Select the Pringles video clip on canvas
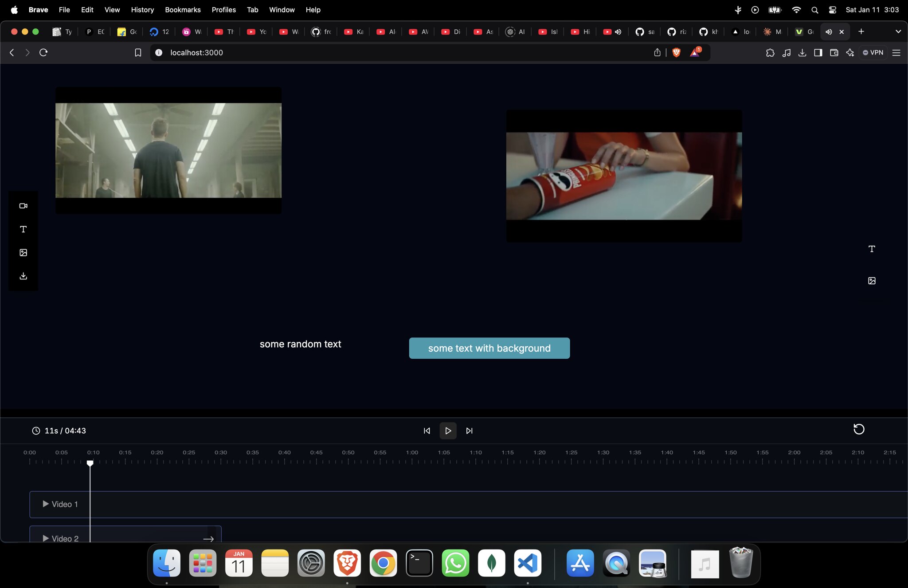This screenshot has height=588, width=908. [x=624, y=176]
